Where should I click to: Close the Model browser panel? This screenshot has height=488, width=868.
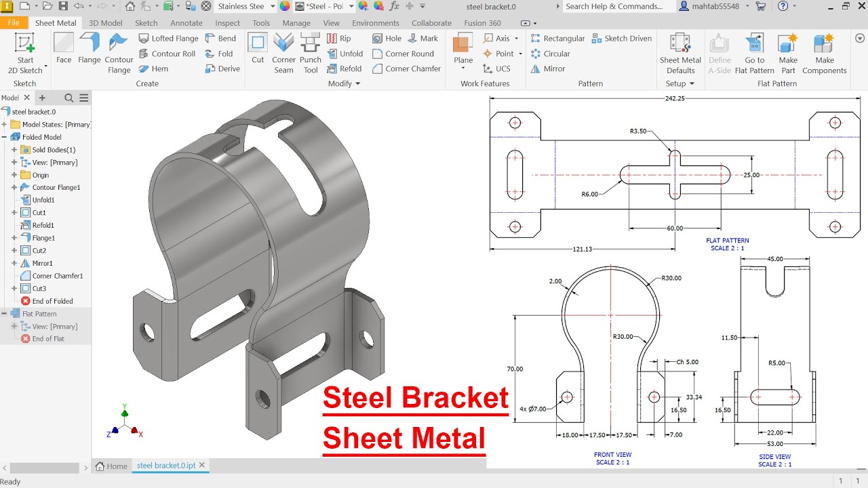pos(27,98)
